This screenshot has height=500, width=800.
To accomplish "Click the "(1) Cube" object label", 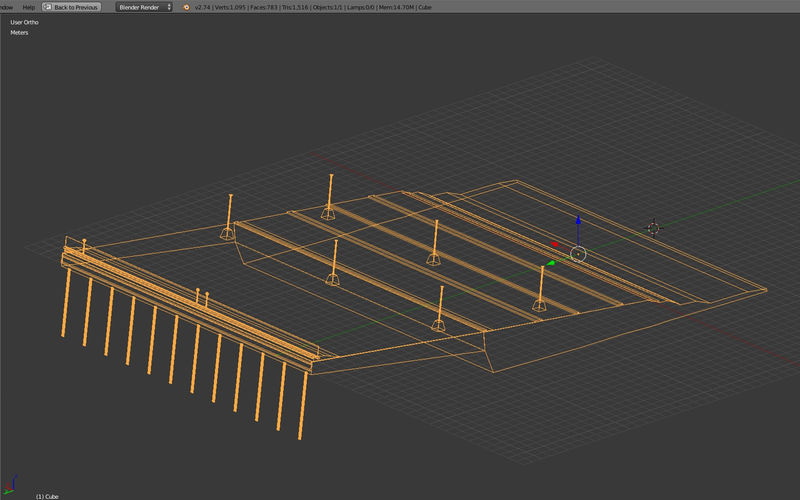I will pos(47,496).
